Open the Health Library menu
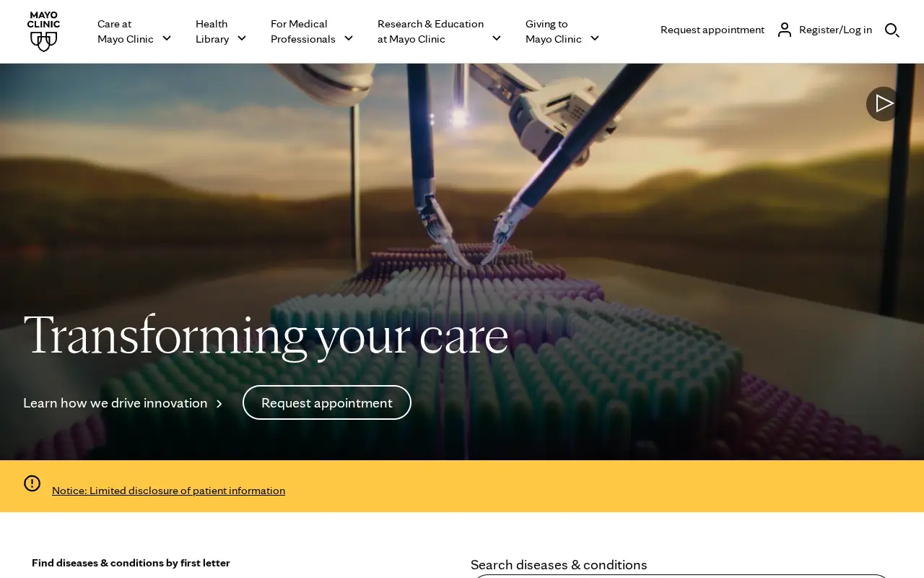 click(221, 31)
